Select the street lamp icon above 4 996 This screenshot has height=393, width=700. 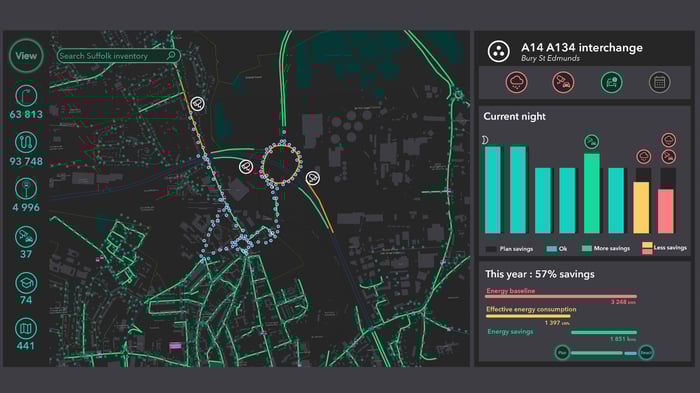(x=26, y=188)
